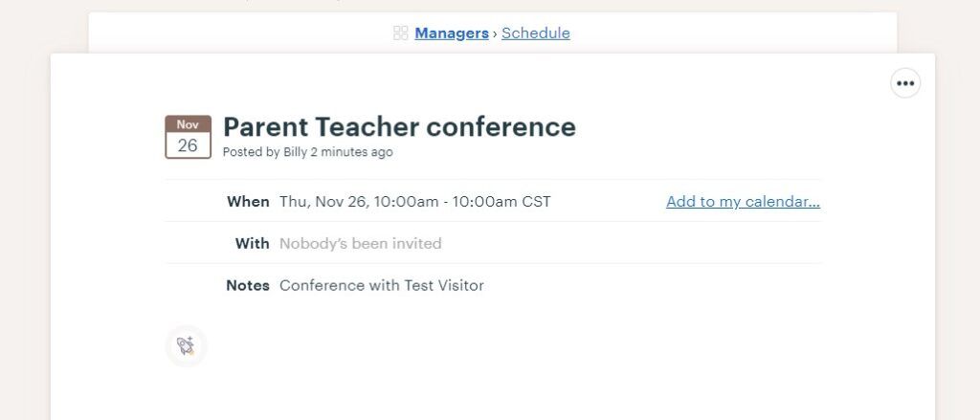Click the Nobody's been invited text
This screenshot has width=980, height=420.
pyautogui.click(x=361, y=244)
